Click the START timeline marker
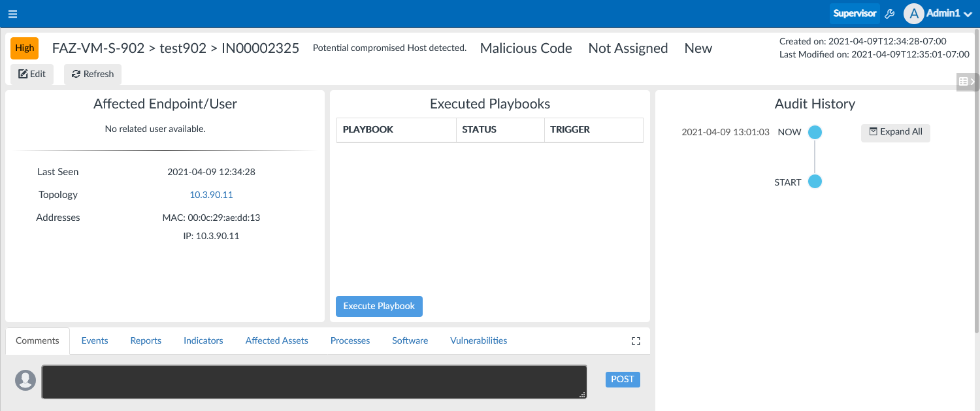The image size is (980, 411). (x=815, y=182)
